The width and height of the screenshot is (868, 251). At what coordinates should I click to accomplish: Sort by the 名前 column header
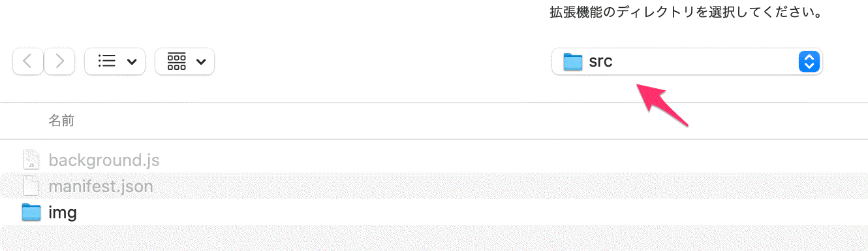coord(61,120)
